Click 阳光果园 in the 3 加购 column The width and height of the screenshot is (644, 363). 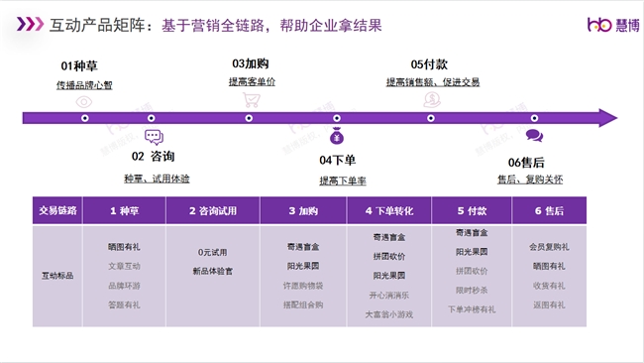(x=303, y=266)
